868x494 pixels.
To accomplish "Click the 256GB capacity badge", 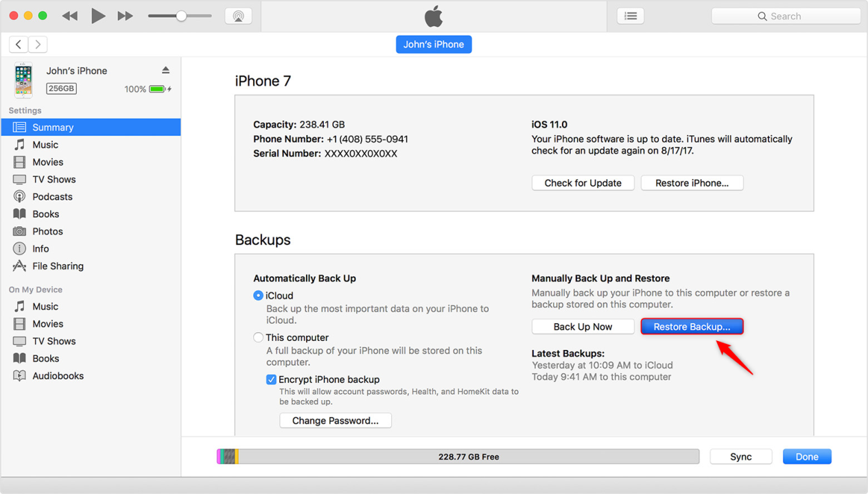I will click(61, 89).
